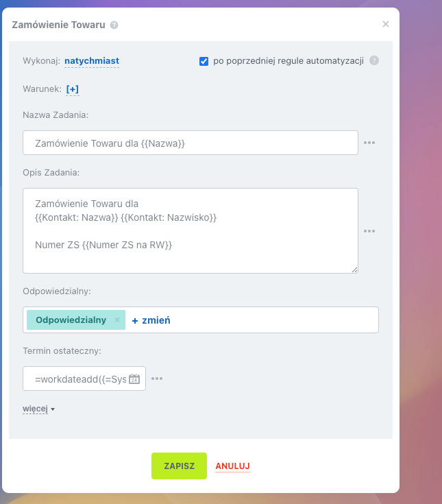Click inside the Opis Zadania text area
The width and height of the screenshot is (442, 504).
point(190,230)
